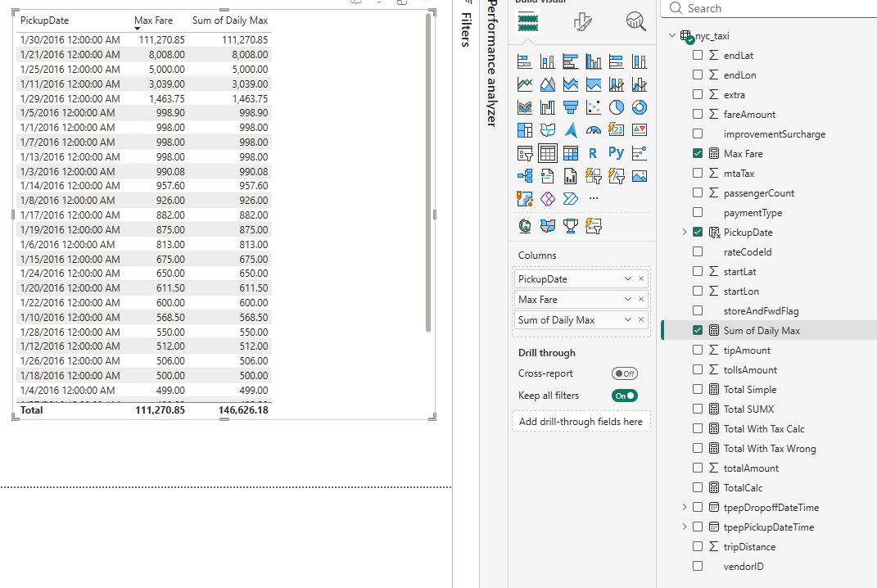Screen dimensions: 877x588
Task: Select the funnel chart visual
Action: point(571,107)
